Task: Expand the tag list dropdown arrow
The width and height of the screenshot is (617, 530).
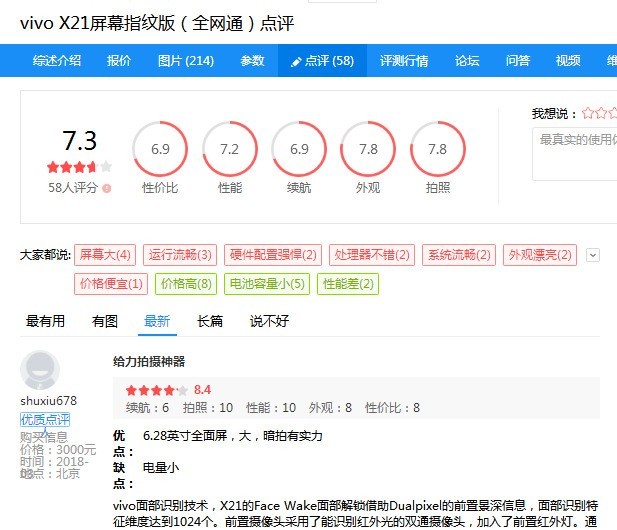Action: 593,255
